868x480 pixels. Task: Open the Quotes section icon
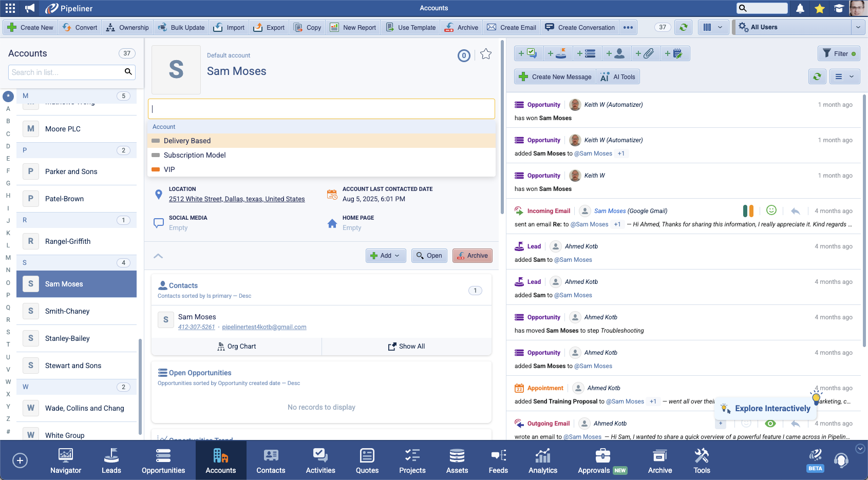point(367,460)
